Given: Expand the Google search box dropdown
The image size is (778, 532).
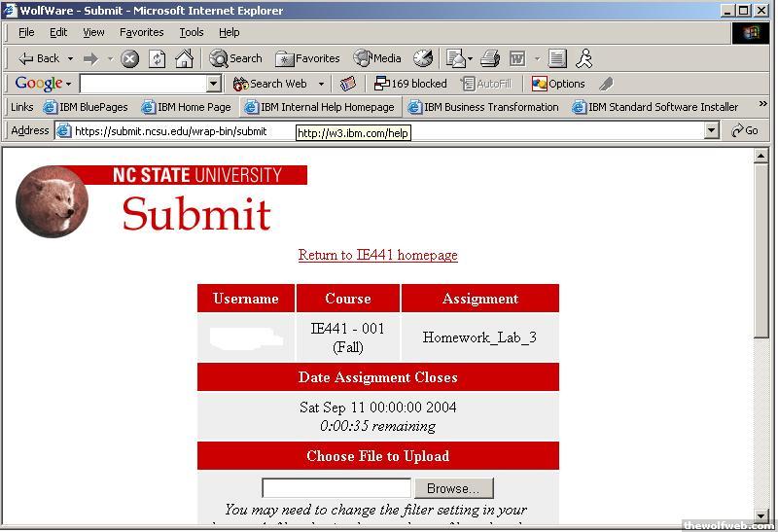Looking at the screenshot, I should 214,84.
